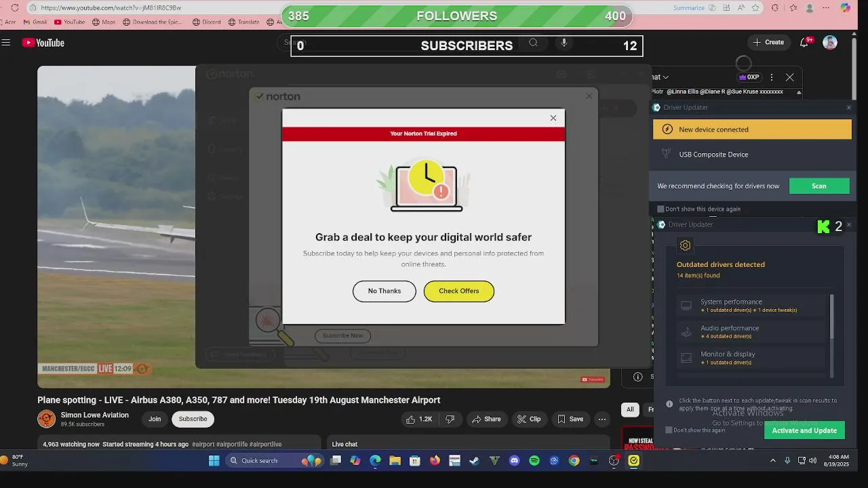Open settings gear in Driver Updater popup
This screenshot has width=868, height=488.
(x=685, y=245)
